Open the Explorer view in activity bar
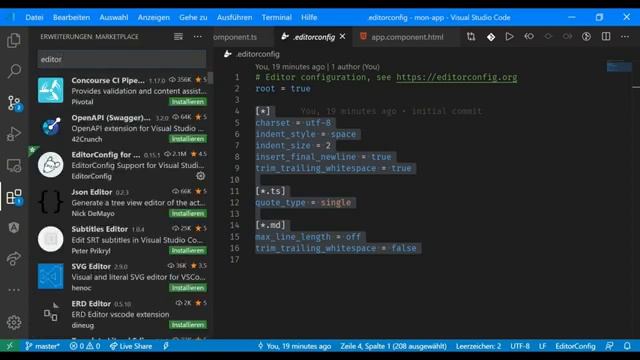The image size is (640, 360). (14, 40)
